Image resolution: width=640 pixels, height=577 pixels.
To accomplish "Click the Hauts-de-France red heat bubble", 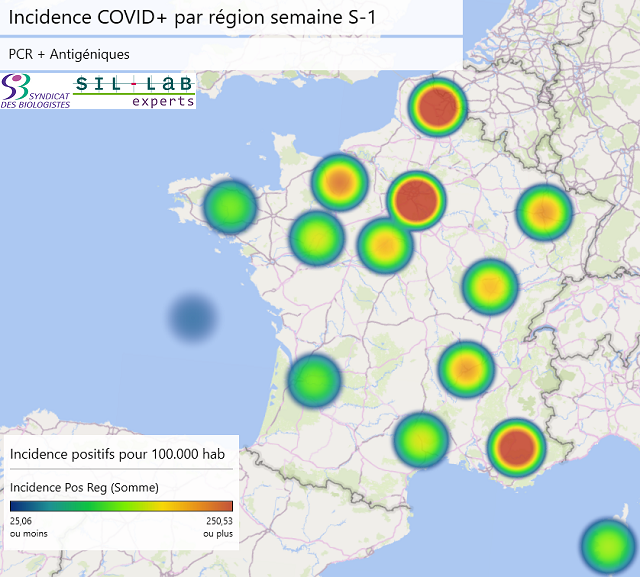I will [437, 107].
